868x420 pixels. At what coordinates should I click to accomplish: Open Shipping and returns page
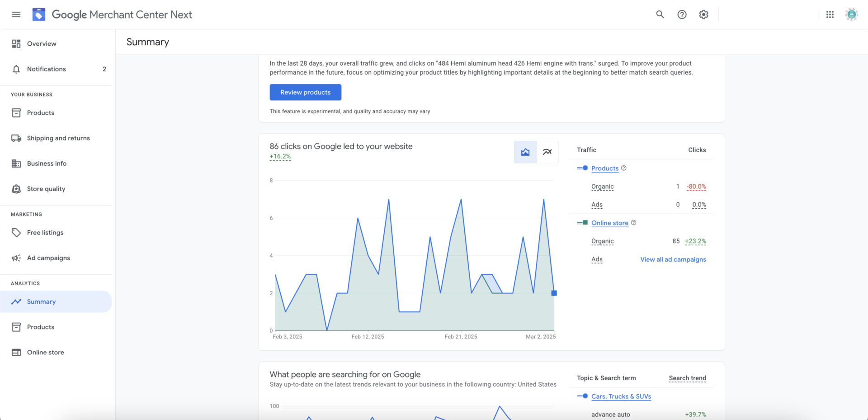pyautogui.click(x=56, y=138)
